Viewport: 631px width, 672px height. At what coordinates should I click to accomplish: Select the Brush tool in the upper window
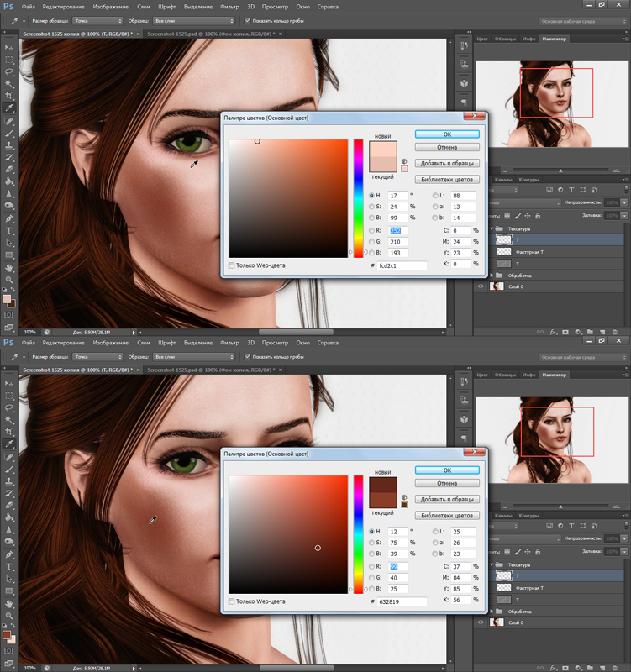click(x=9, y=134)
